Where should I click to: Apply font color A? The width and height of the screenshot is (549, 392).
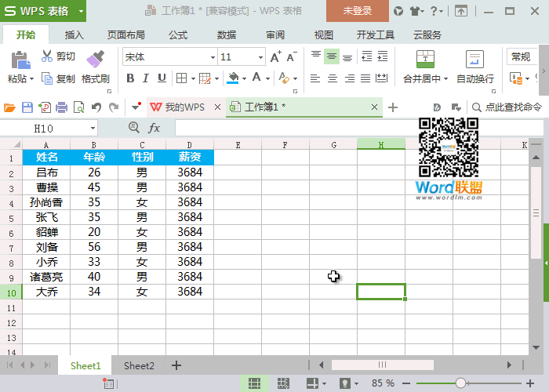tap(256, 78)
